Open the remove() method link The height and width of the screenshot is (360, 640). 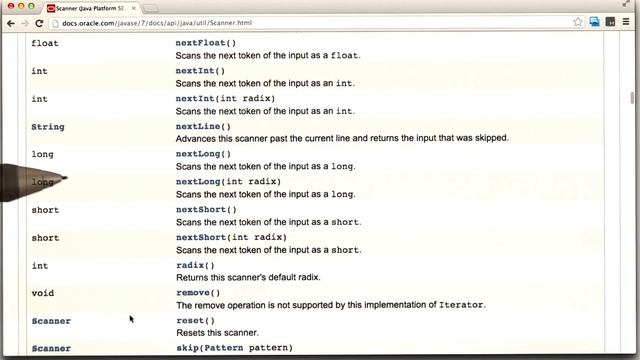198,293
